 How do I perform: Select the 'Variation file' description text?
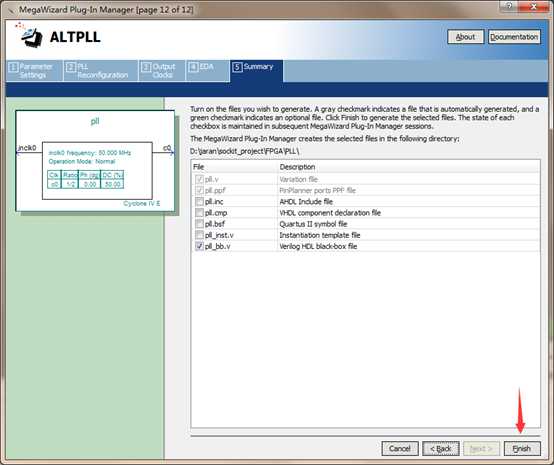[x=299, y=179]
